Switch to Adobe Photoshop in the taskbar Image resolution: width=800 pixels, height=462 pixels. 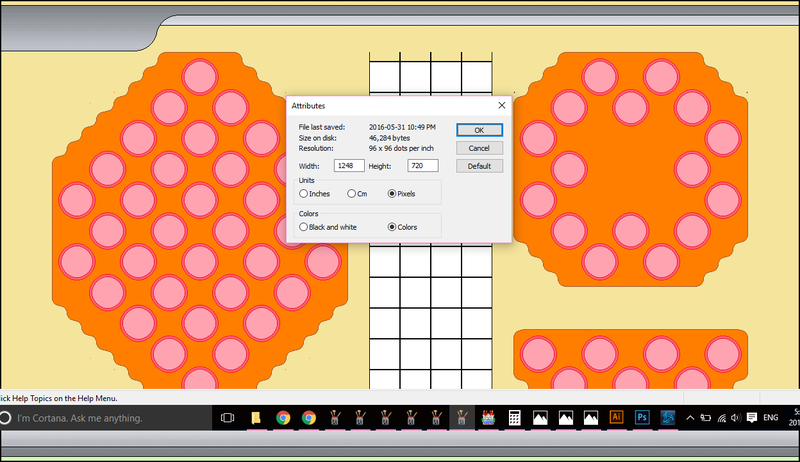point(643,417)
